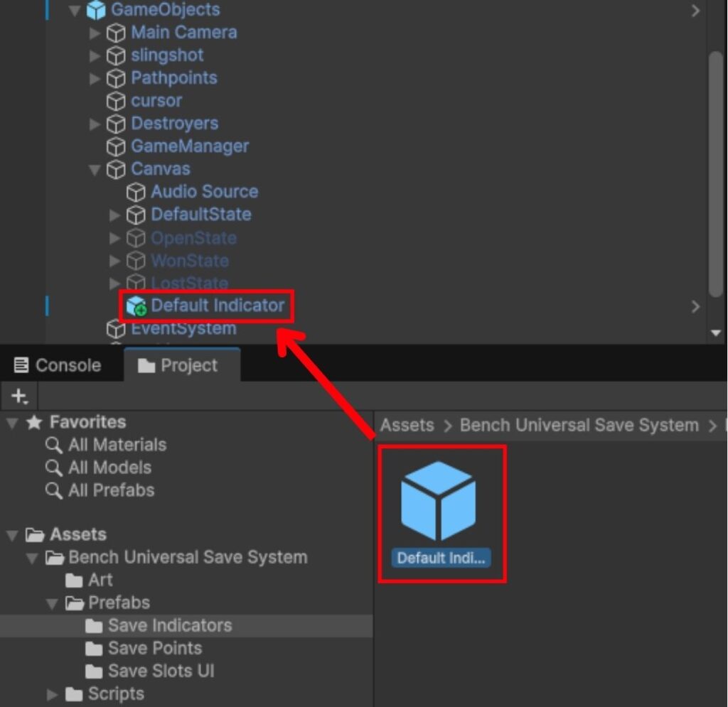The image size is (728, 707).
Task: Click the GameManager object cube icon
Action: 116,146
